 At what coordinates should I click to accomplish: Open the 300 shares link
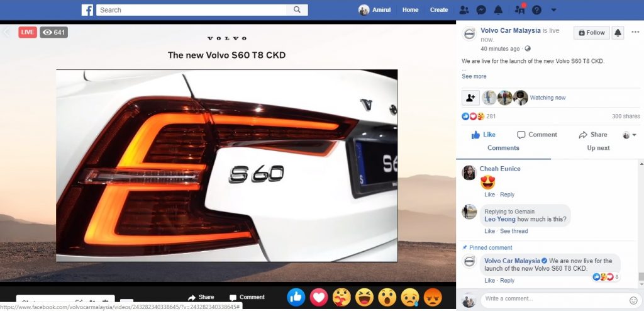[626, 116]
